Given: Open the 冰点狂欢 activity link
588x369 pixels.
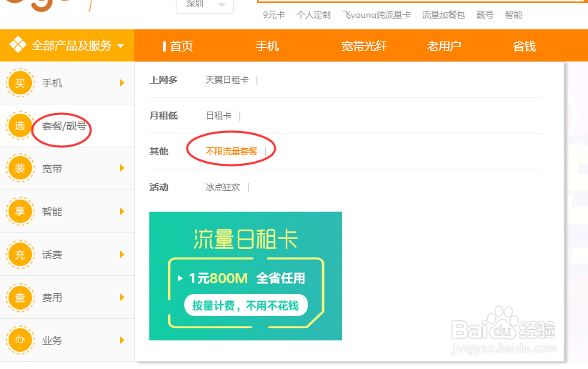Looking at the screenshot, I should coord(223,187).
